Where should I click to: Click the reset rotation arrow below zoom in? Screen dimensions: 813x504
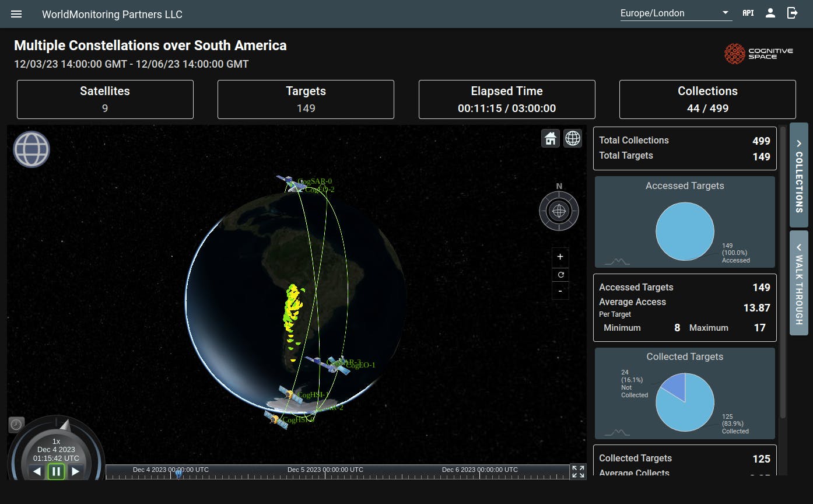tap(560, 274)
